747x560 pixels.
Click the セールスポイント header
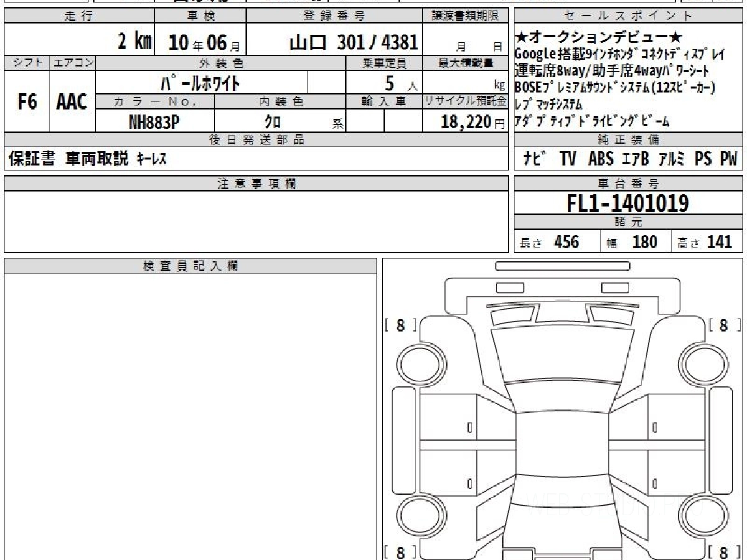(x=628, y=16)
